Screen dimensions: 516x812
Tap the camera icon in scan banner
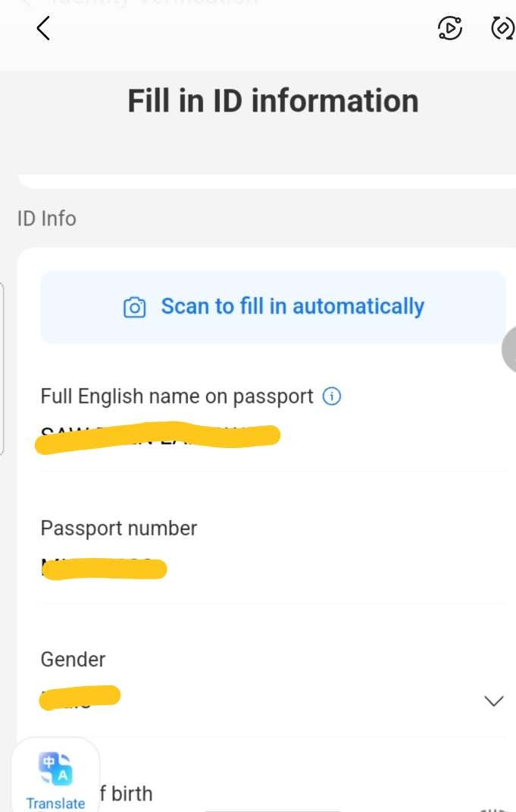(x=134, y=307)
